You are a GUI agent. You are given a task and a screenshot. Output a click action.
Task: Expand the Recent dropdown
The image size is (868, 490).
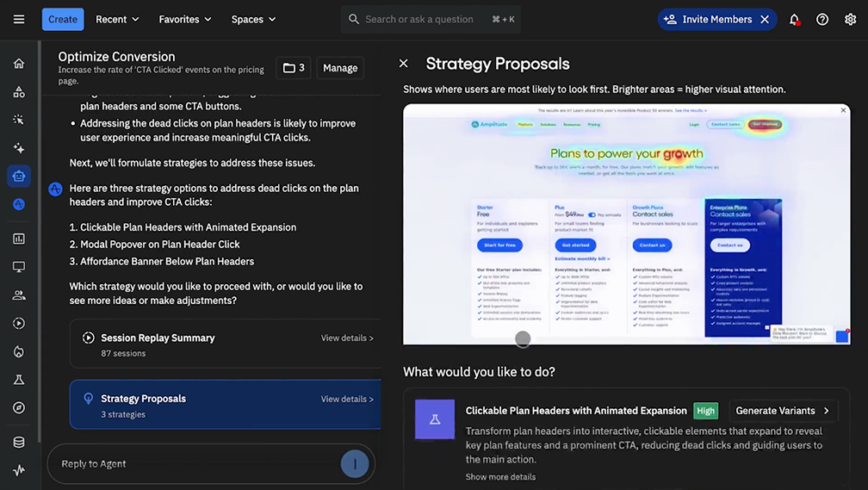117,19
